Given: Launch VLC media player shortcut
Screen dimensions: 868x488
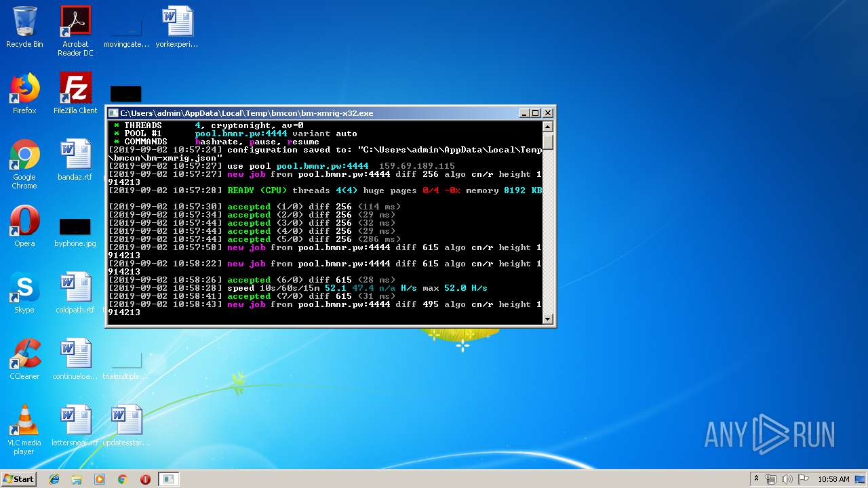Looking at the screenshot, I should point(24,430).
